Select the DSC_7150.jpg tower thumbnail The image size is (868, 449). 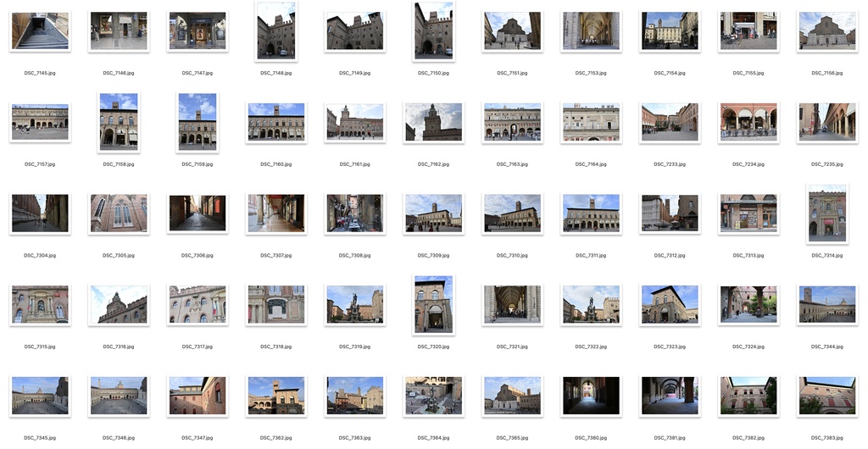coord(433,31)
